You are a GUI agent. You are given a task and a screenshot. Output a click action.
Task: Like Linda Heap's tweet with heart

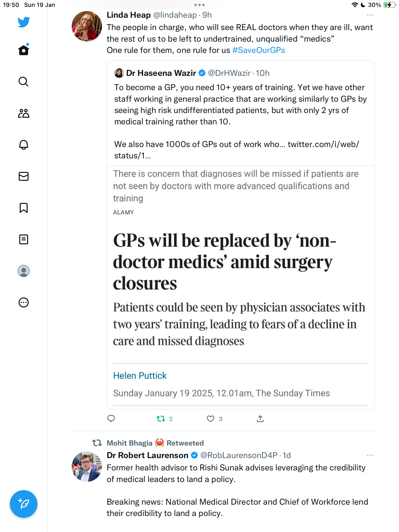(210, 419)
